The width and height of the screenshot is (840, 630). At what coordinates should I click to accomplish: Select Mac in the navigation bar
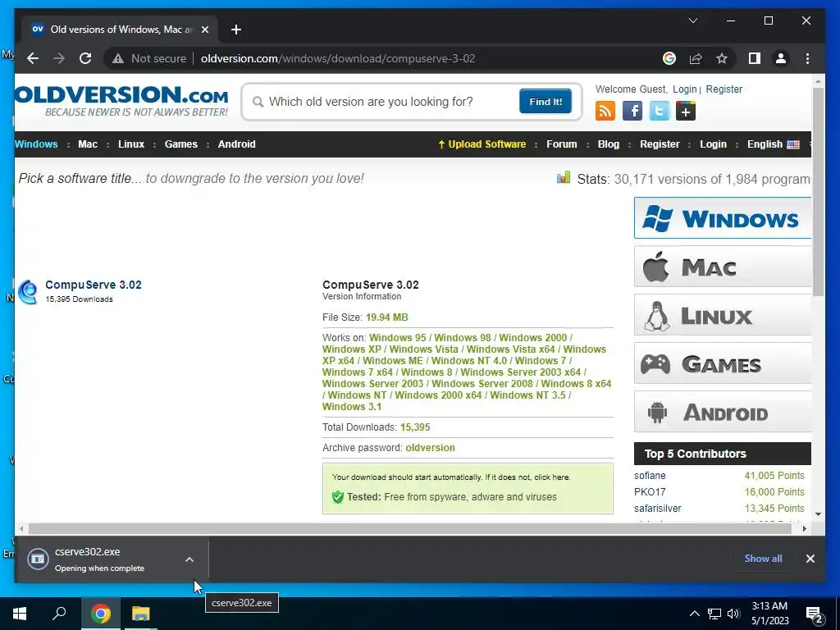tap(88, 144)
